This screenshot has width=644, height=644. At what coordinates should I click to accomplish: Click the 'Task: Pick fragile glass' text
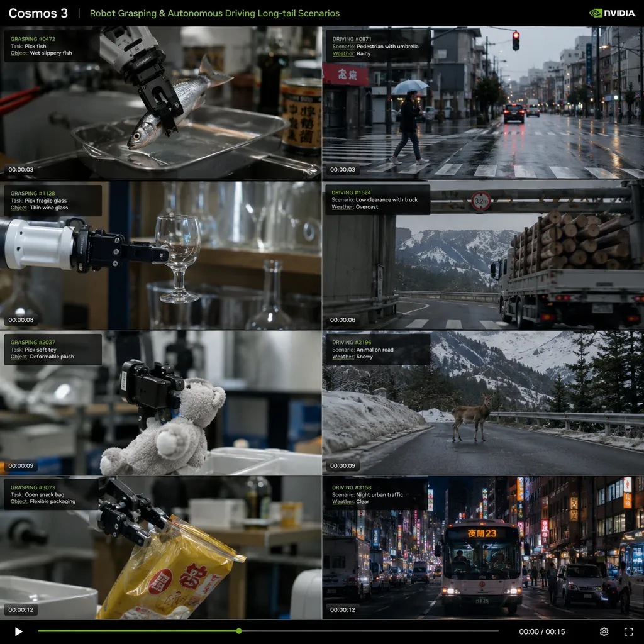38,201
